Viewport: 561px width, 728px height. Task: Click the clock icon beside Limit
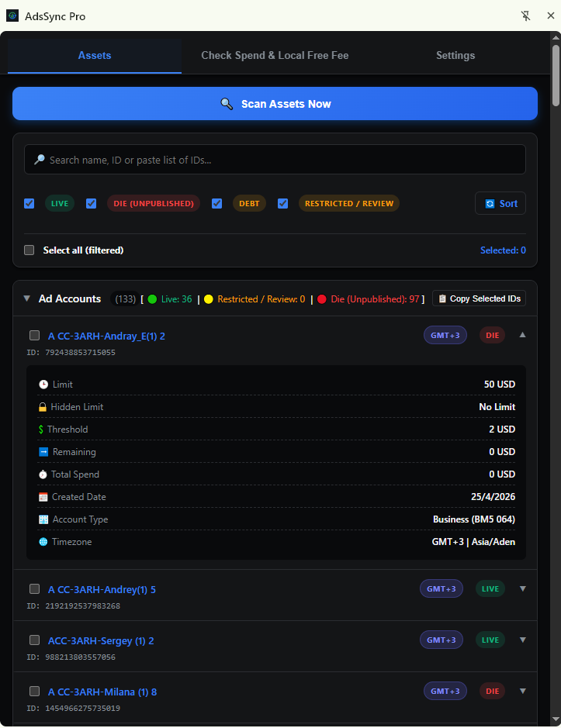pyautogui.click(x=43, y=385)
